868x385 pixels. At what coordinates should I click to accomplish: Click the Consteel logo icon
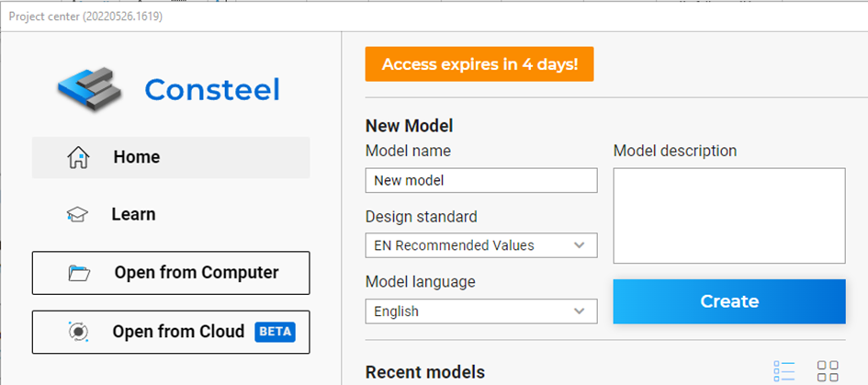click(x=90, y=89)
